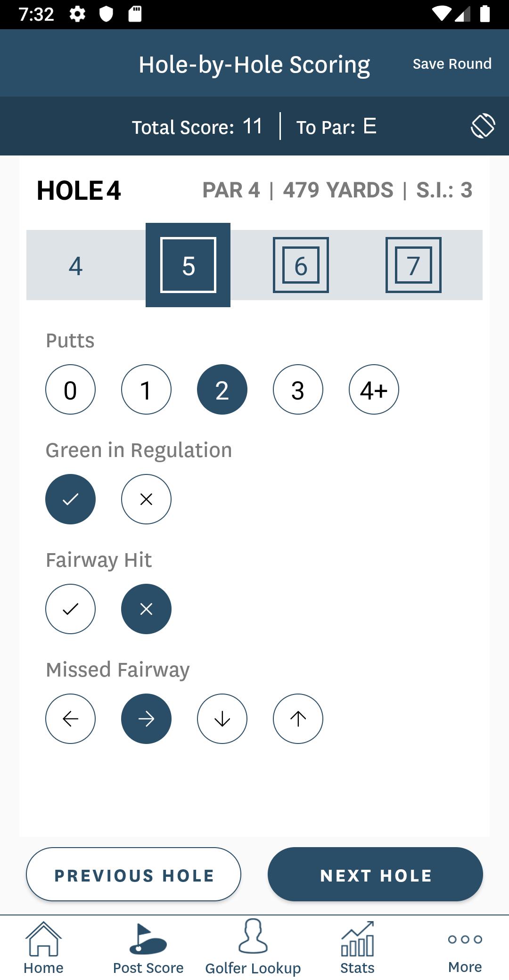Select missed fairway right arrow
This screenshot has height=980, width=509.
pos(146,719)
